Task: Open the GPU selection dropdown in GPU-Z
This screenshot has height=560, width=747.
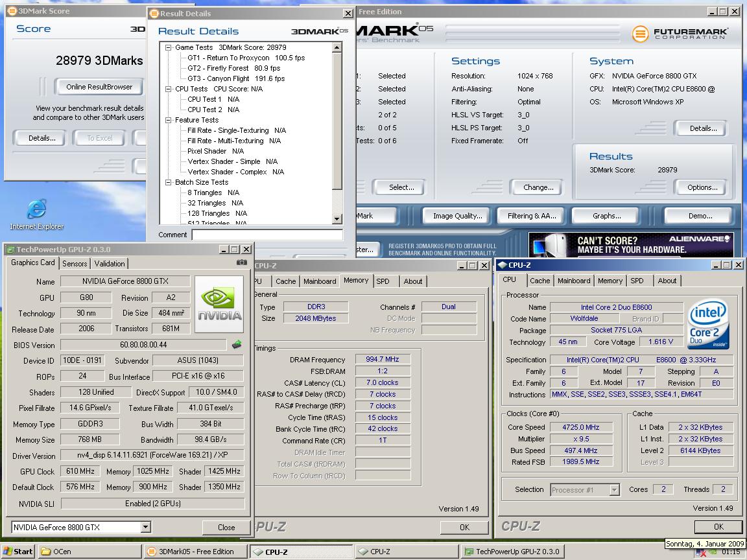Action: [146, 527]
